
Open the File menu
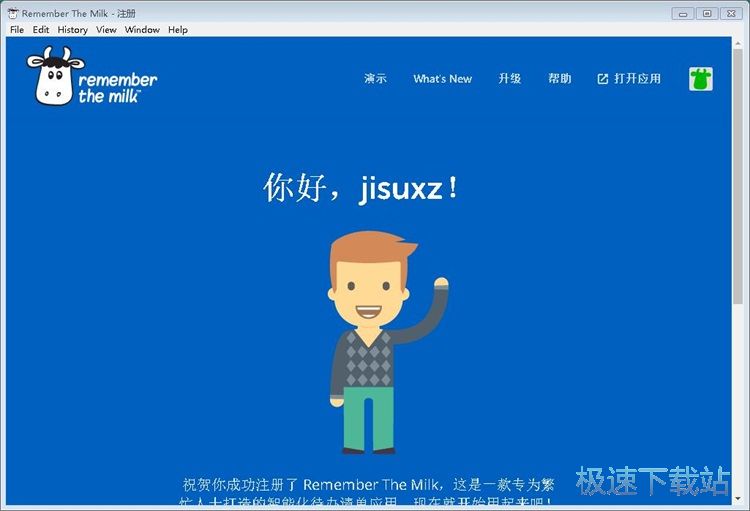pos(17,30)
